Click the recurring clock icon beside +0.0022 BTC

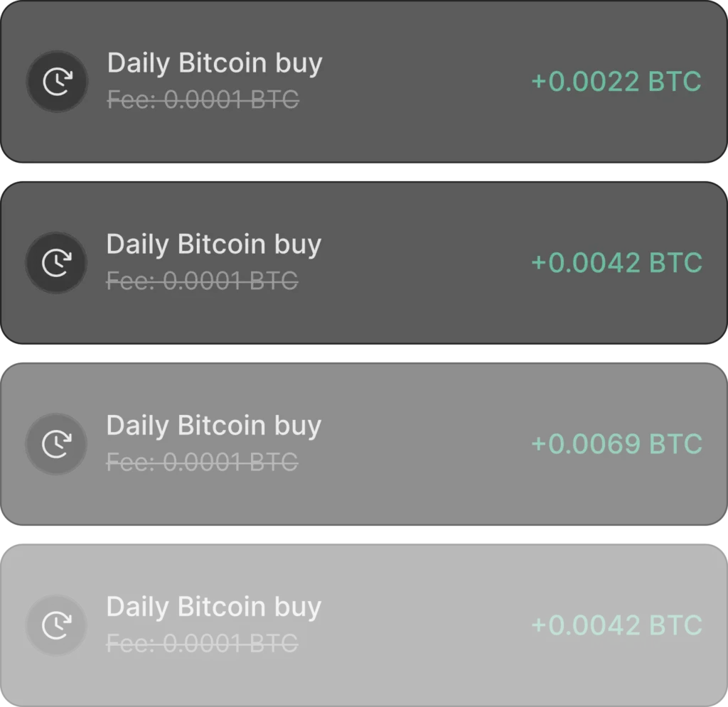click(57, 82)
